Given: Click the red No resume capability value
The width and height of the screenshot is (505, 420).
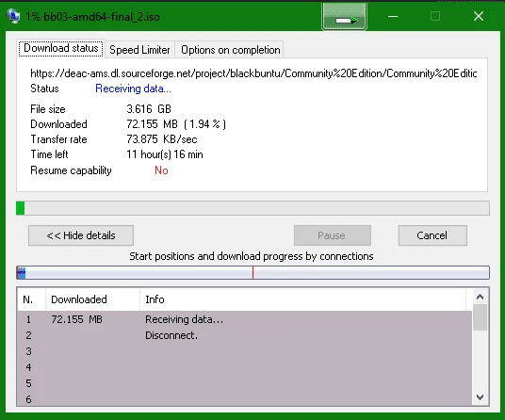Looking at the screenshot, I should click(161, 170).
